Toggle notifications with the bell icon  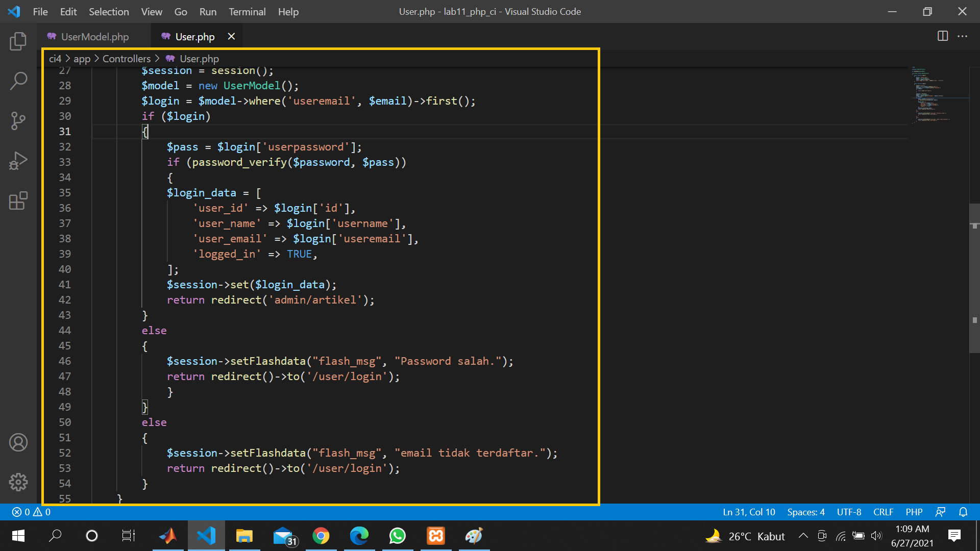(963, 512)
